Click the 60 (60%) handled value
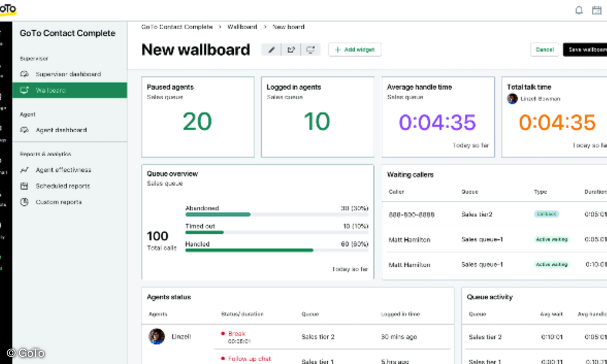The width and height of the screenshot is (607, 364). pos(355,244)
